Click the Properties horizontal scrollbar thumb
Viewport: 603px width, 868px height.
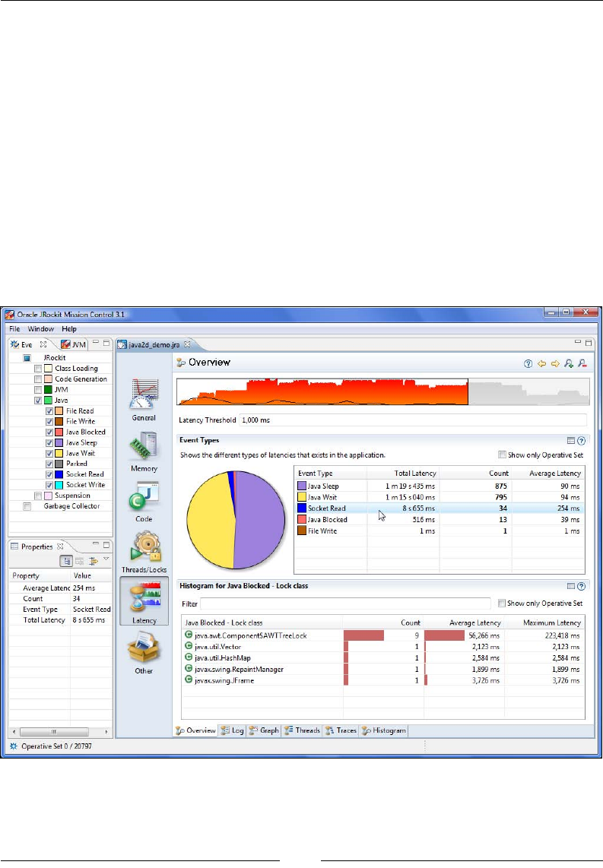click(x=54, y=731)
